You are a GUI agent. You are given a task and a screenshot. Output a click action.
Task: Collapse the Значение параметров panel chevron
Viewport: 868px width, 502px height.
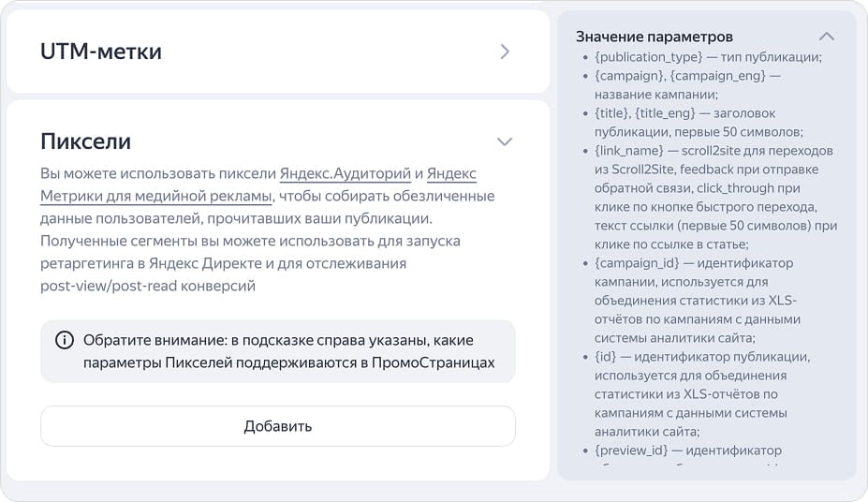[826, 37]
